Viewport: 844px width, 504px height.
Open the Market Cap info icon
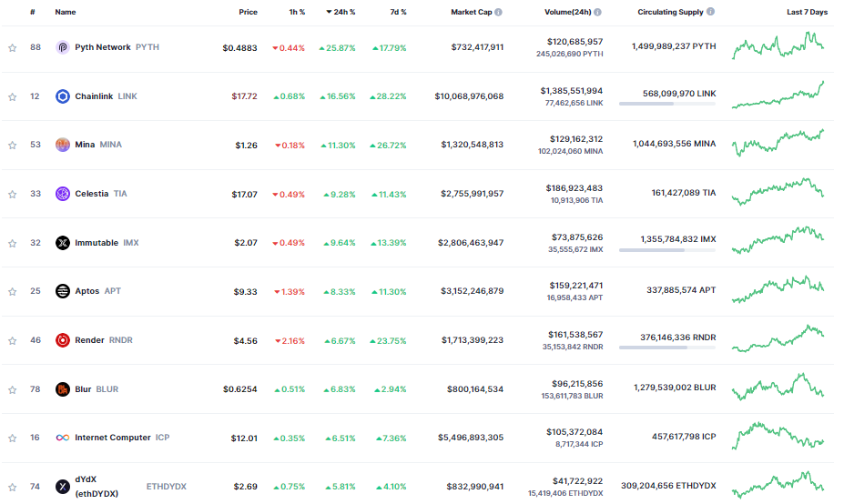pyautogui.click(x=498, y=12)
